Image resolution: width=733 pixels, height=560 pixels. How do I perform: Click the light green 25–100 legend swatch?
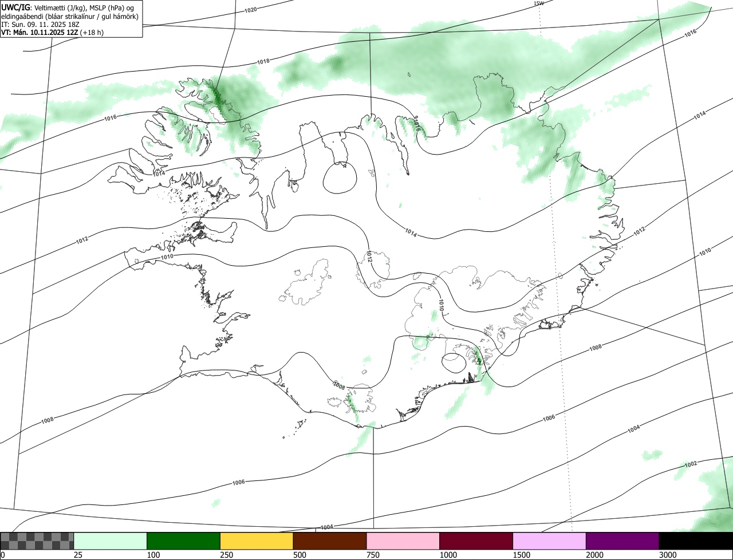click(111, 541)
